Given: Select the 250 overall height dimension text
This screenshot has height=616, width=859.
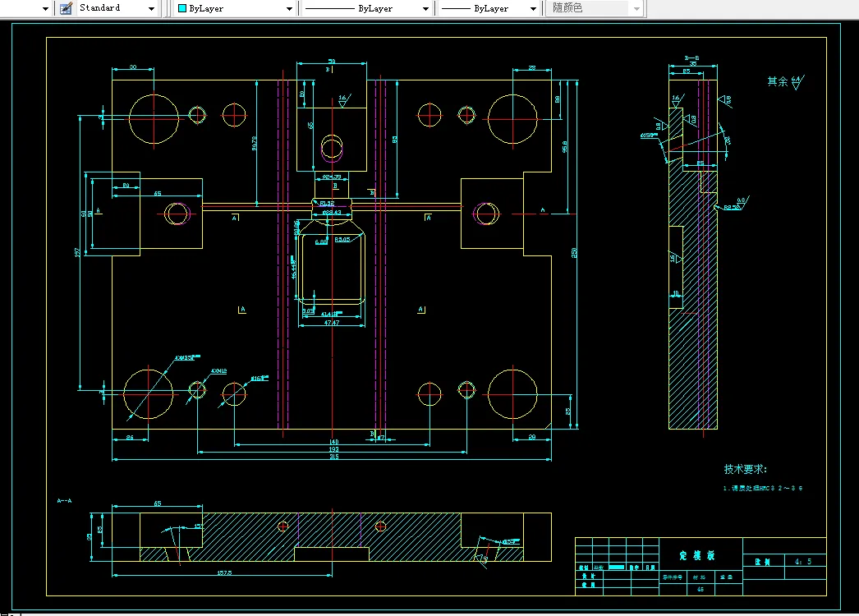Looking at the screenshot, I should (574, 253).
